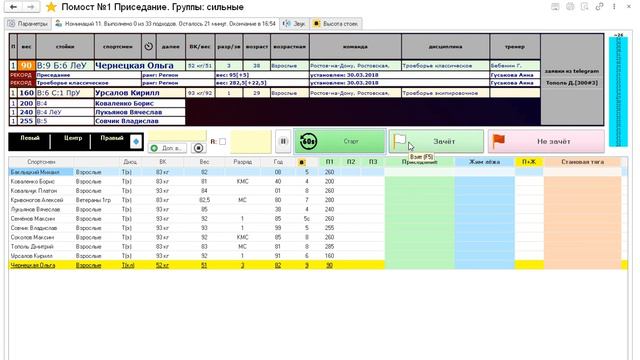The image size is (640, 360).
Task: Click the clock icon in the header row
Action: tap(149, 47)
